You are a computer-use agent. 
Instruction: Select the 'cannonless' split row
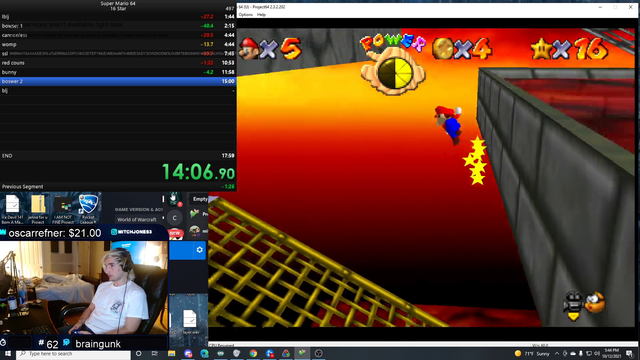coord(118,35)
